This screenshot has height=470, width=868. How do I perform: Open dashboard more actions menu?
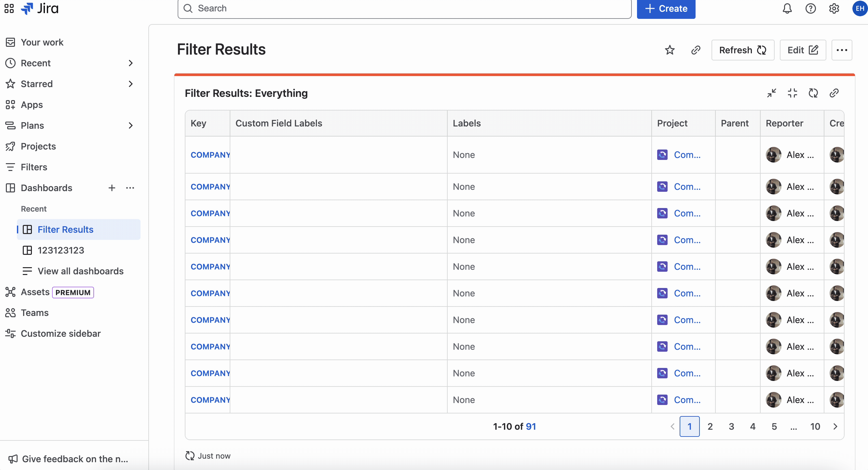(842, 50)
